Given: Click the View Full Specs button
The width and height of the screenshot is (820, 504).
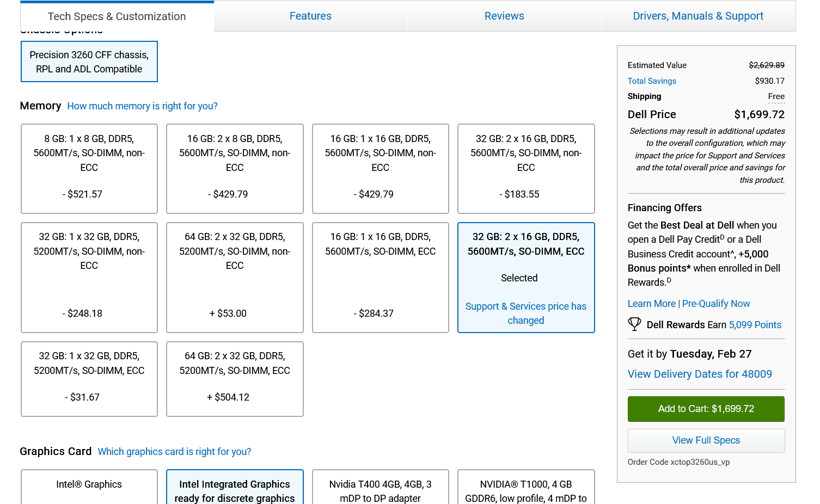Looking at the screenshot, I should click(706, 440).
